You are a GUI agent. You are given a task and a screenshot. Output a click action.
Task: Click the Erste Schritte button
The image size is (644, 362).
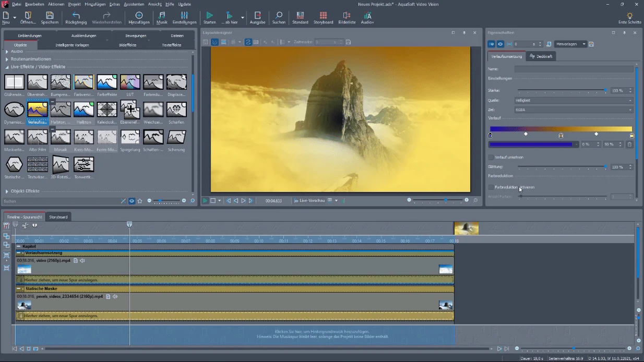(629, 18)
